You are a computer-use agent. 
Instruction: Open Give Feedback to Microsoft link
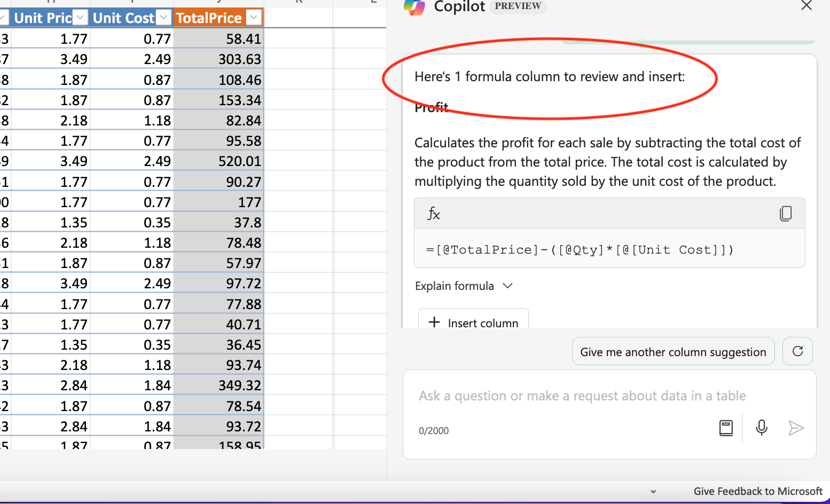point(757,491)
